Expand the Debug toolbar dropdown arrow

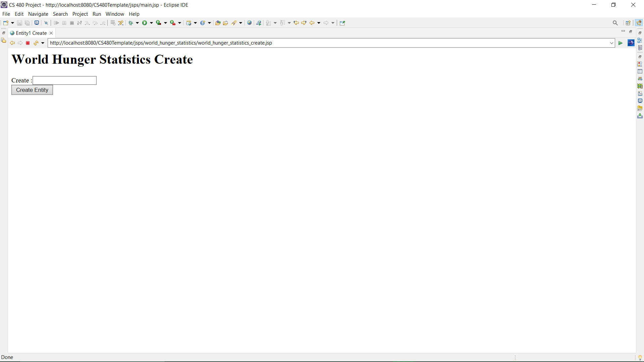point(137,23)
